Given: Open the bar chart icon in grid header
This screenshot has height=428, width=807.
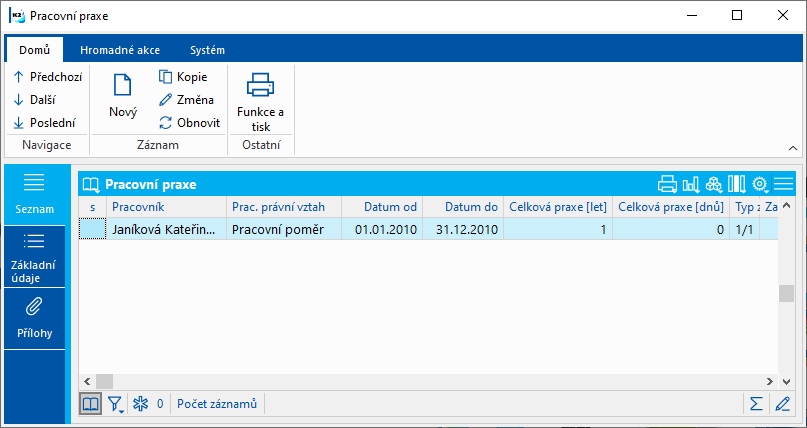Looking at the screenshot, I should click(x=691, y=184).
